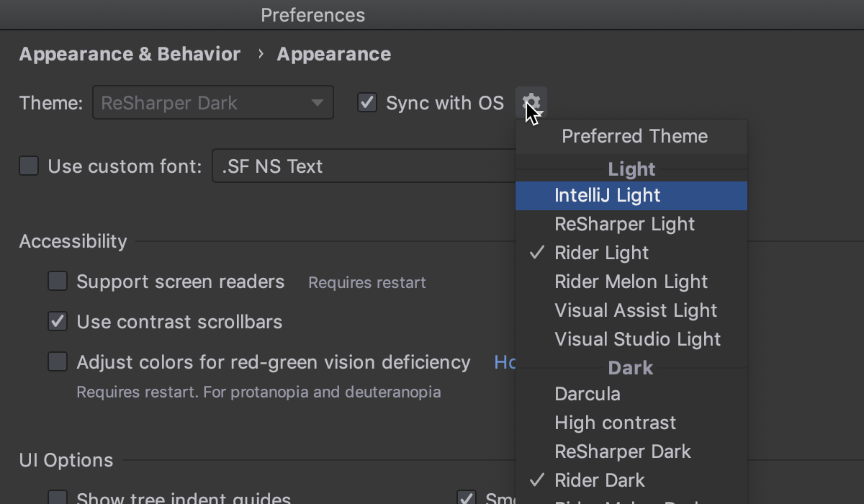
Task: Click 'For protanopia and deuteranopia' note
Action: (322, 392)
